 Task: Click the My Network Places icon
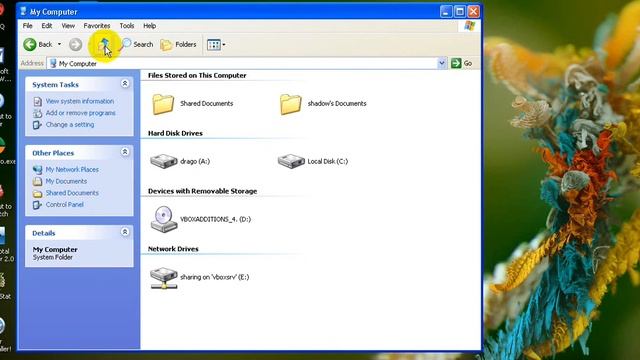[x=38, y=169]
